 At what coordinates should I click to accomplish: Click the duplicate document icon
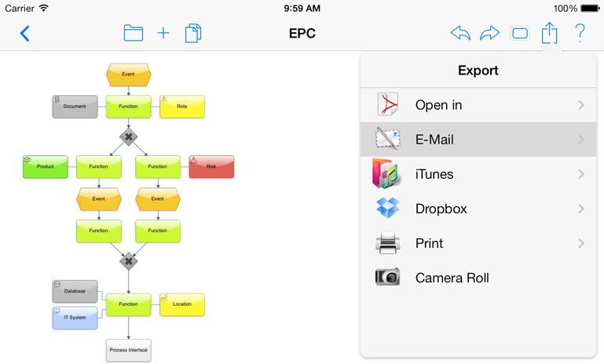coord(193,33)
